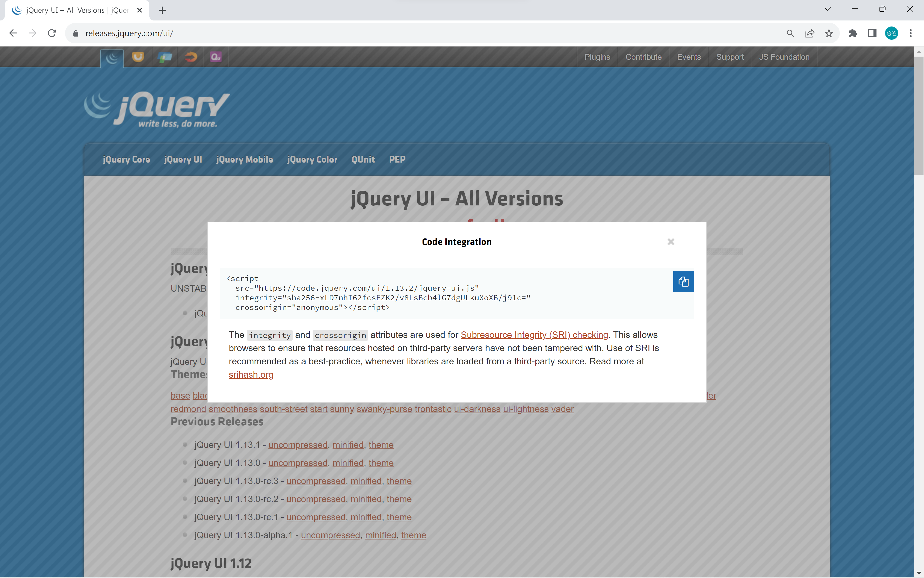Open Subresource Integrity (SRI) checking link
Viewport: 924px width, 578px height.
click(x=534, y=335)
